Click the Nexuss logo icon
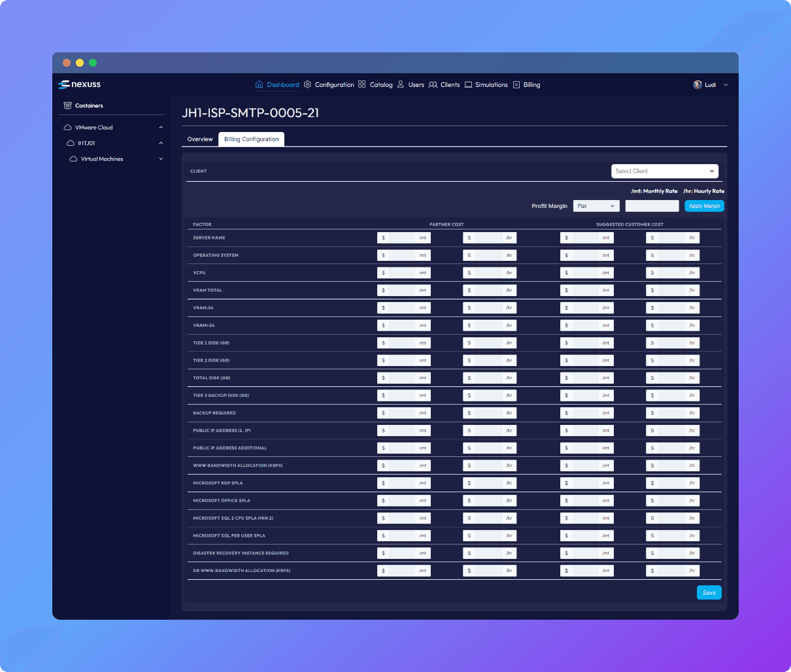 (x=64, y=84)
